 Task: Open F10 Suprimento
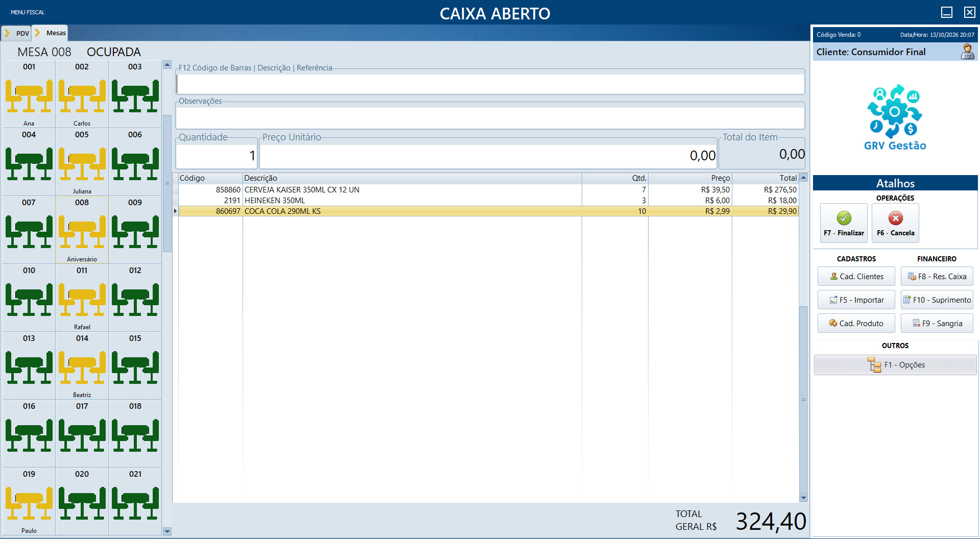coord(937,300)
